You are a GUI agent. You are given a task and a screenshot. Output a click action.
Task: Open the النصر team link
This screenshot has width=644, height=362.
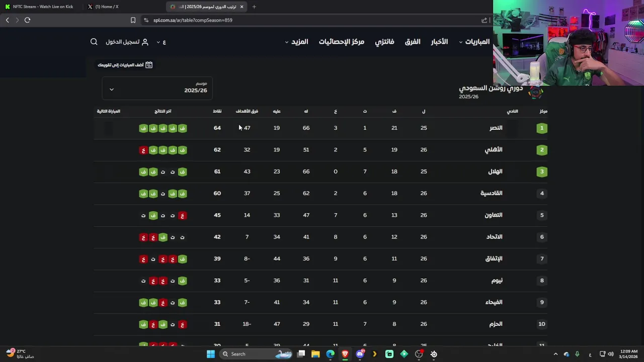pos(496,128)
